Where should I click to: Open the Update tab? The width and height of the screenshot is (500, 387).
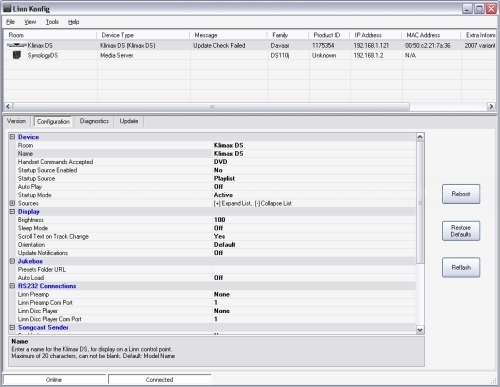[129, 121]
